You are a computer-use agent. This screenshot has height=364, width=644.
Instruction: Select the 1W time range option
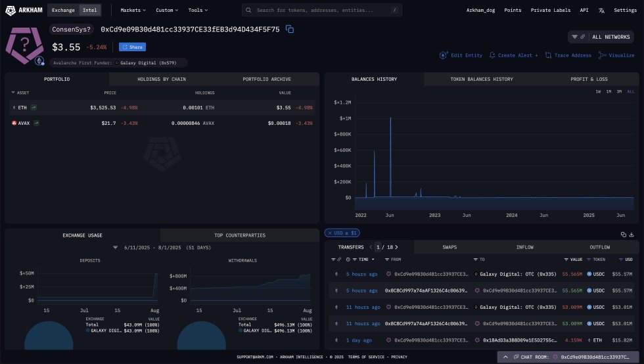coord(598,91)
